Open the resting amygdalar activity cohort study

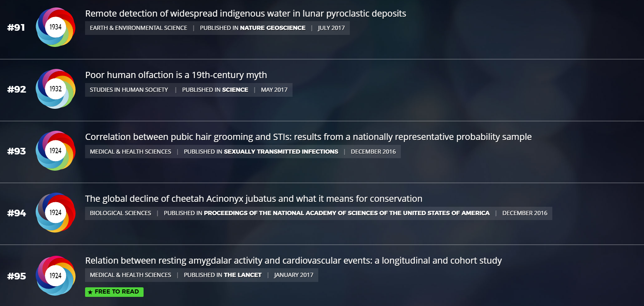[293, 260]
